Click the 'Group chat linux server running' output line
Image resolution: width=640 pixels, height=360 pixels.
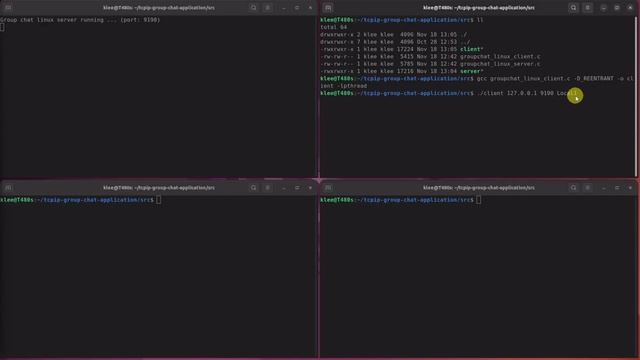tap(80, 20)
